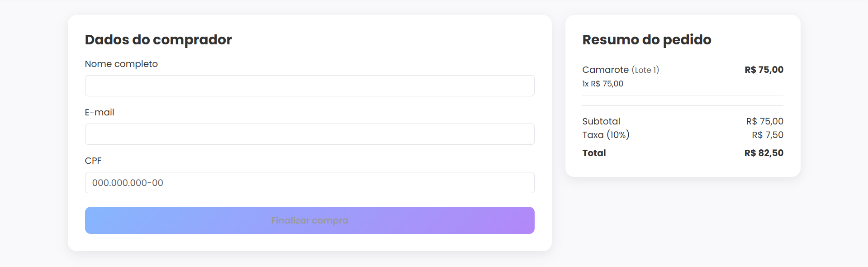Click the Nome completo label

(x=121, y=64)
